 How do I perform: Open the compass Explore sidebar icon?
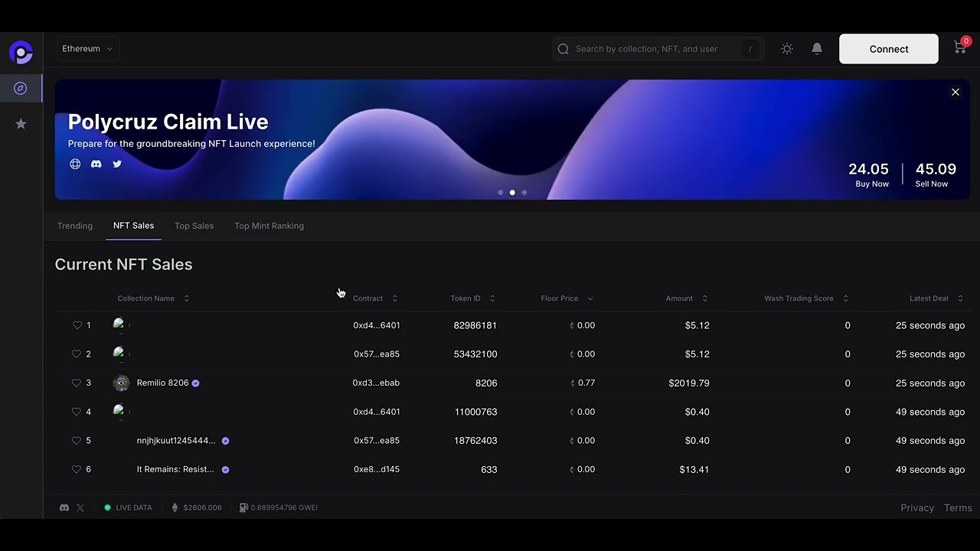[x=21, y=89]
